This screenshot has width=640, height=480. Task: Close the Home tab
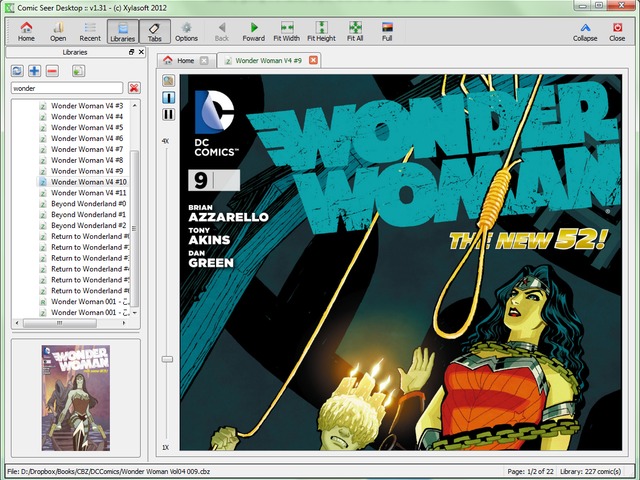(x=204, y=60)
